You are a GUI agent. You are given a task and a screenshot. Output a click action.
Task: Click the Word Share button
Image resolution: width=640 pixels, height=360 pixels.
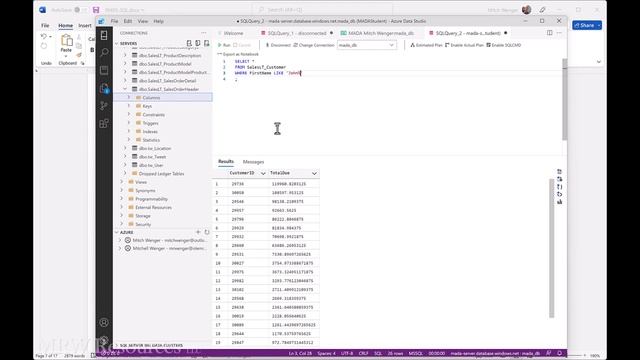[x=587, y=25]
